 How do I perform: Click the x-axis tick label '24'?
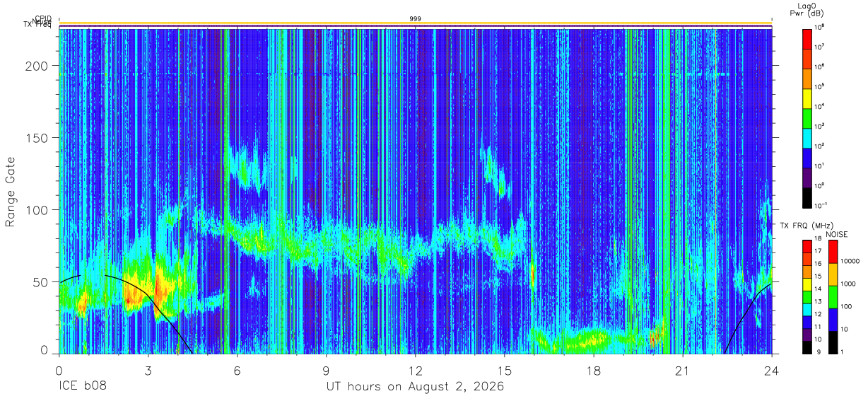[x=772, y=370]
